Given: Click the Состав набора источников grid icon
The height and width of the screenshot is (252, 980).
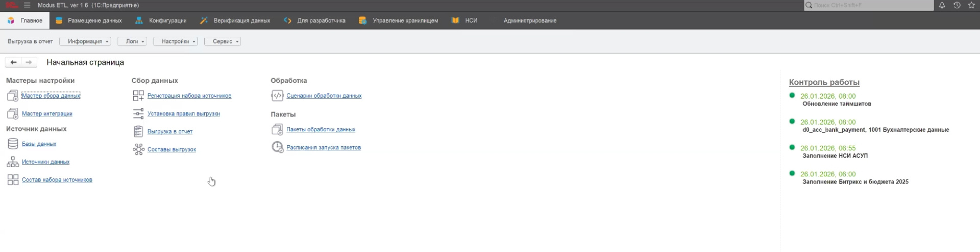Looking at the screenshot, I should click(13, 180).
